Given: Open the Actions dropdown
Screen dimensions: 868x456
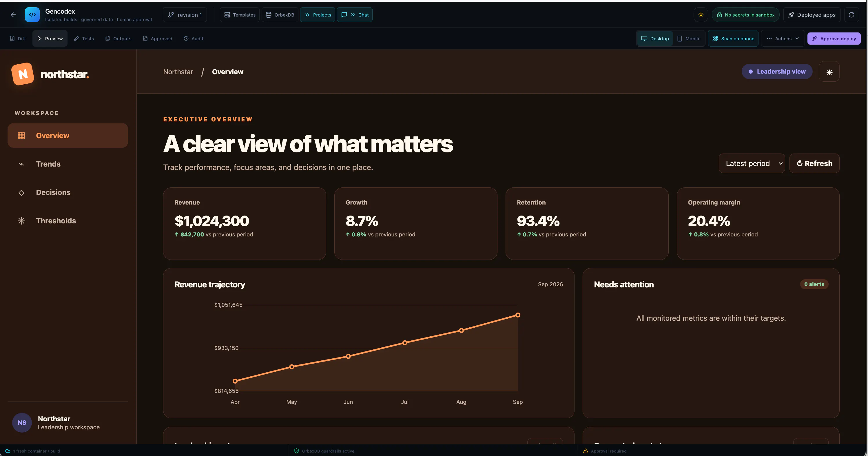Looking at the screenshot, I should click(783, 39).
